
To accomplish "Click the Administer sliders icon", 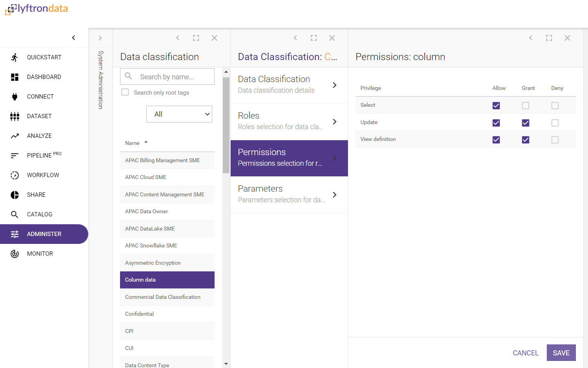I will pos(15,234).
